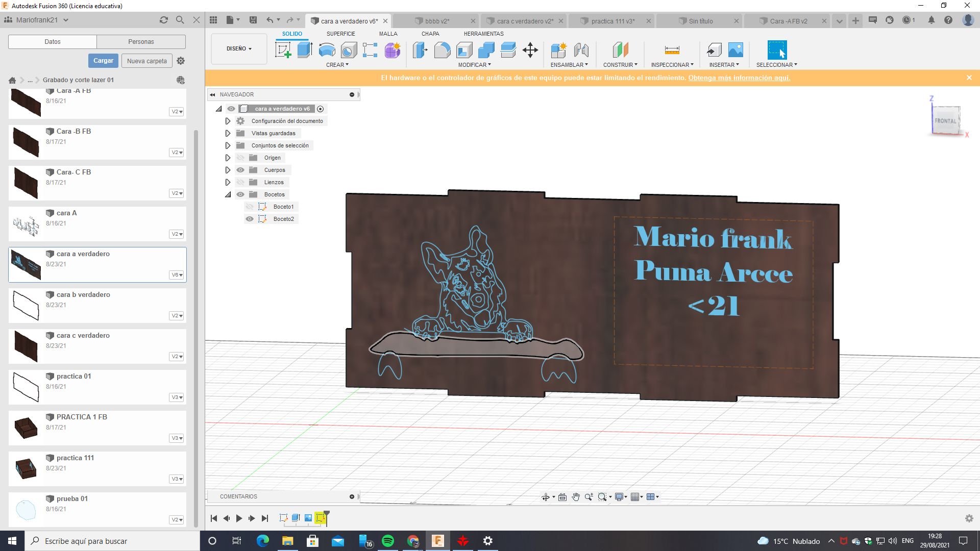
Task: Open the DISEÑO workspace dropdown
Action: [239, 48]
